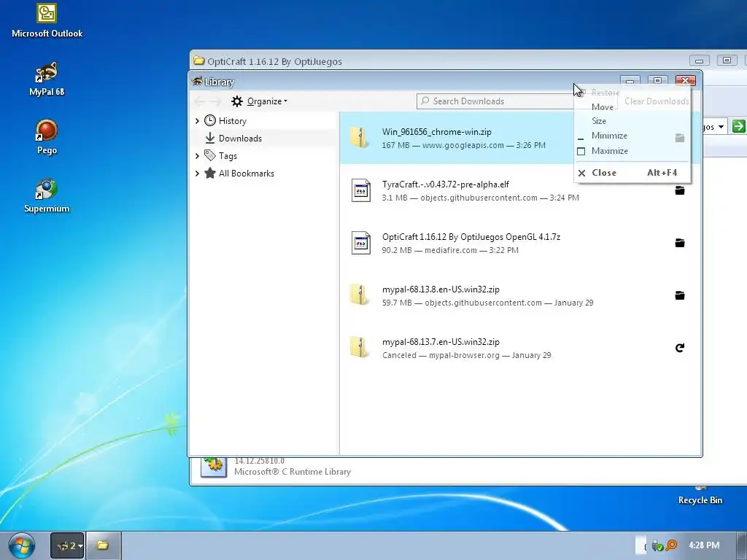Select the mypal-68.13.7.en-US.win32.zip download
747x560 pixels.
click(x=520, y=348)
